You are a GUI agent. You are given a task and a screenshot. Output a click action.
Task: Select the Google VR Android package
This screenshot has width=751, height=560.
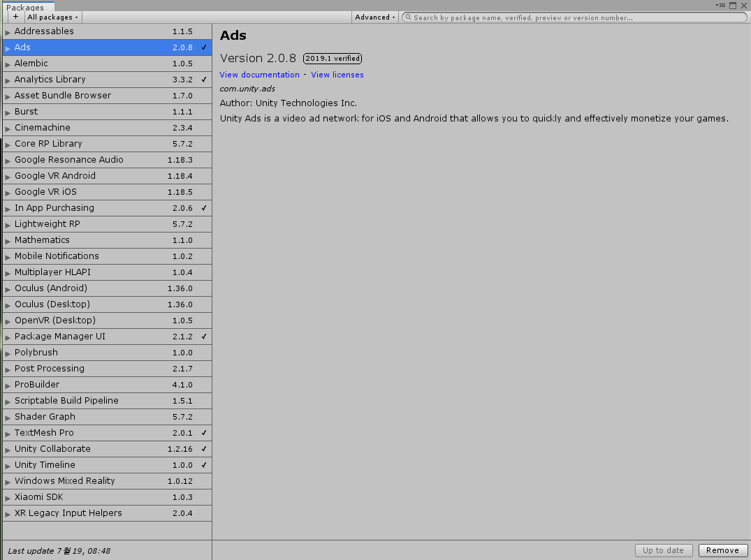point(108,176)
